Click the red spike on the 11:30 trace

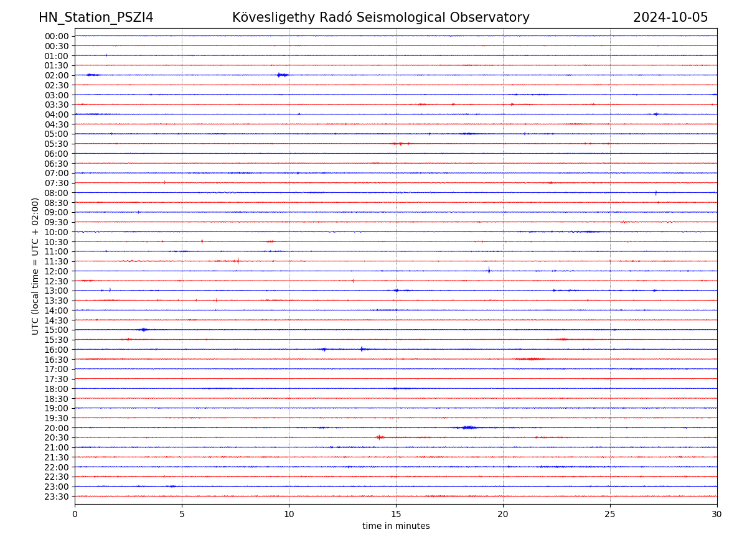point(238,261)
